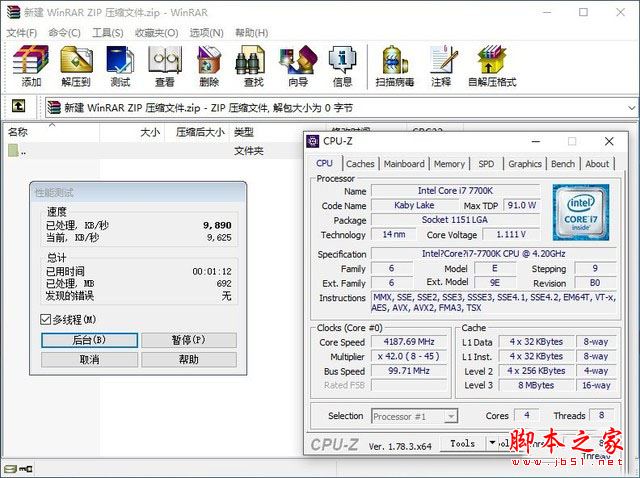Open the Wizard (向导) toolbar icon
The height and width of the screenshot is (478, 640).
pos(298,60)
